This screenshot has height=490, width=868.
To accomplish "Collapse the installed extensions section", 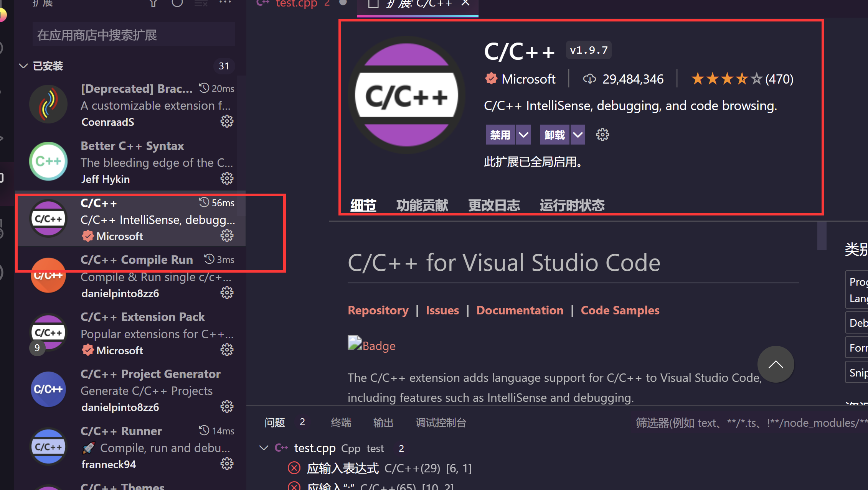I will click(x=23, y=66).
